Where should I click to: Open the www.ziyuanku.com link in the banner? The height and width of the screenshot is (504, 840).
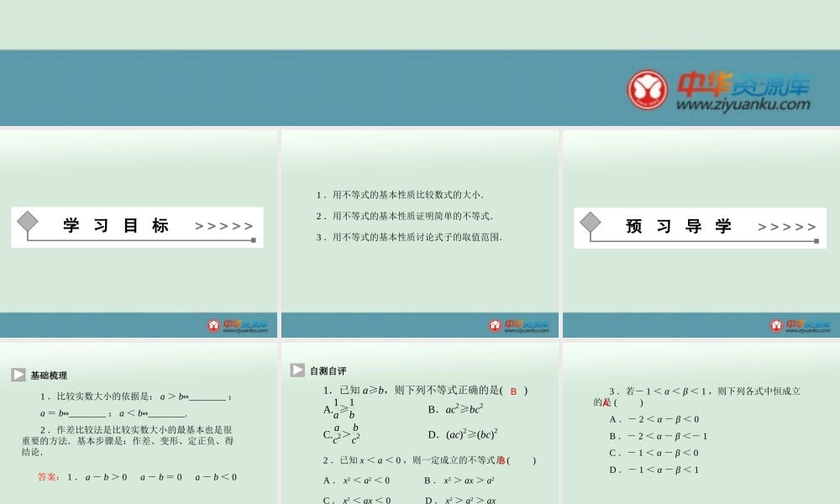click(743, 104)
